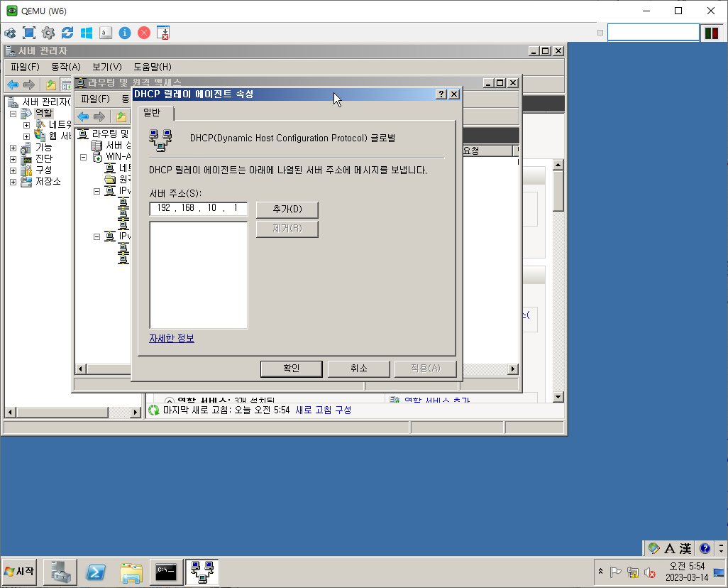Click the red-green pause indicator icon
728x588 pixels.
click(x=712, y=33)
